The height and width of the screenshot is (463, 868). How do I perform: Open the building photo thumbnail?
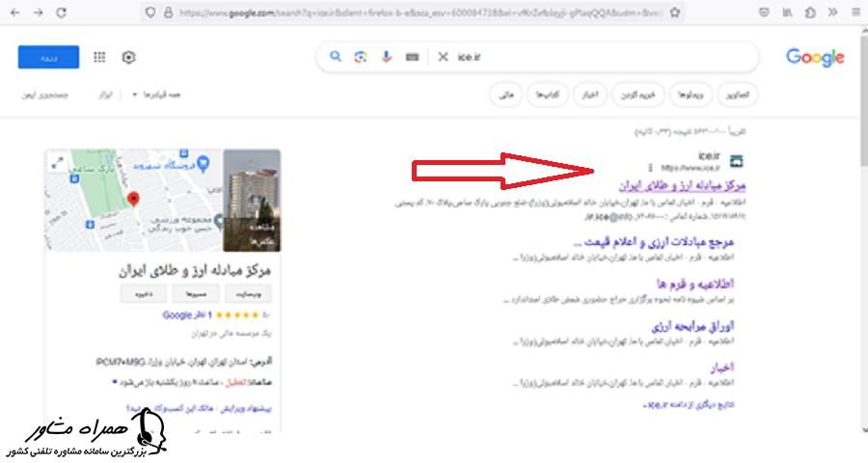click(252, 201)
